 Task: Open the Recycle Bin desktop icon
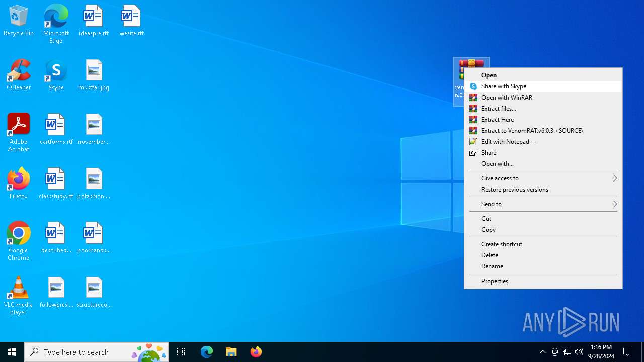pyautogui.click(x=19, y=21)
